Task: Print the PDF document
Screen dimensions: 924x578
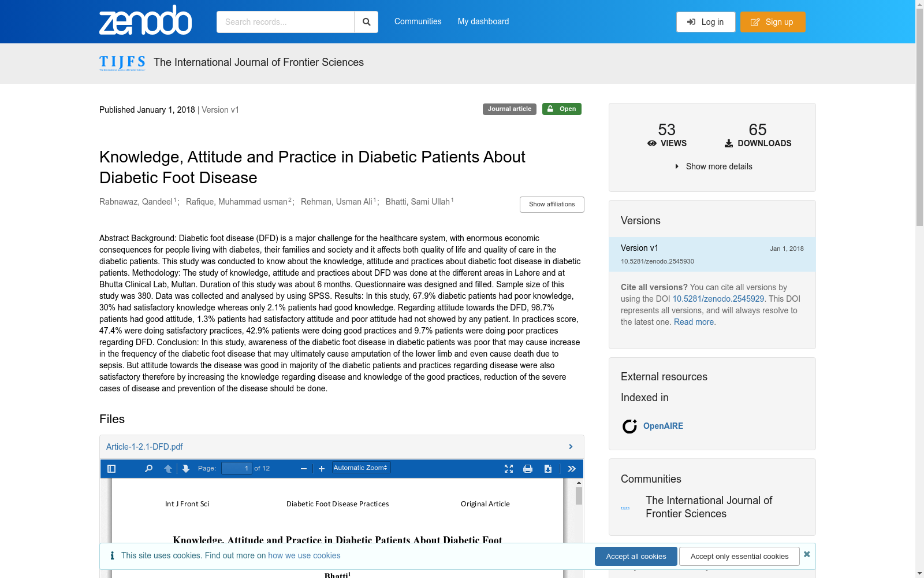Action: click(528, 469)
